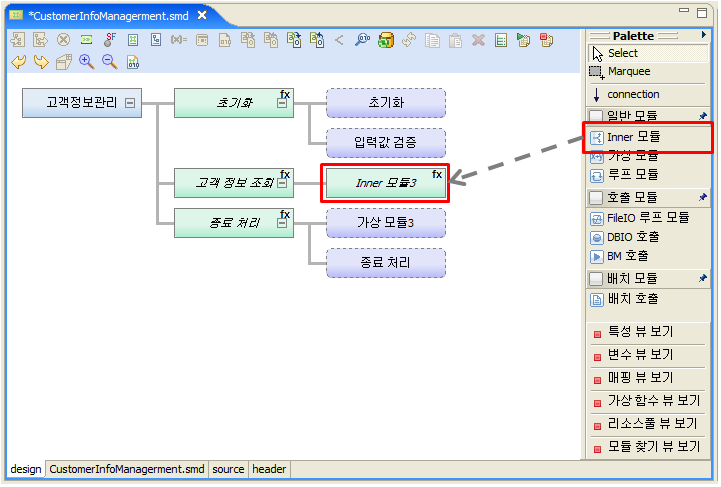Image resolution: width=721 pixels, height=487 pixels.
Task: Select 루프 모듈 in the Palette
Action: point(648,175)
